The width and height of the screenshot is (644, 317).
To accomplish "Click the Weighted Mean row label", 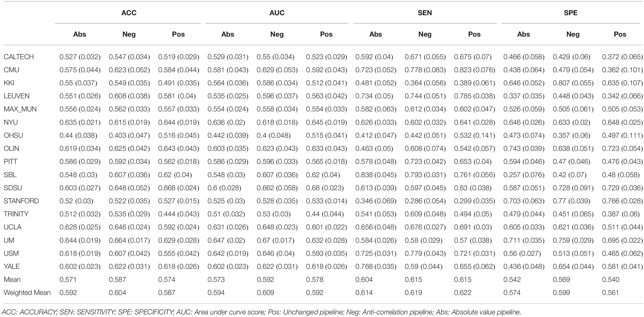I will point(27,293).
